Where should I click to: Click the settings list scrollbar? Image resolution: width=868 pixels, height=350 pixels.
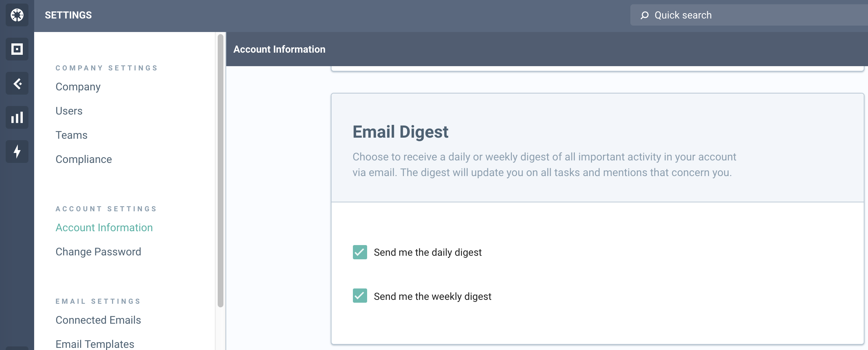coord(221,171)
